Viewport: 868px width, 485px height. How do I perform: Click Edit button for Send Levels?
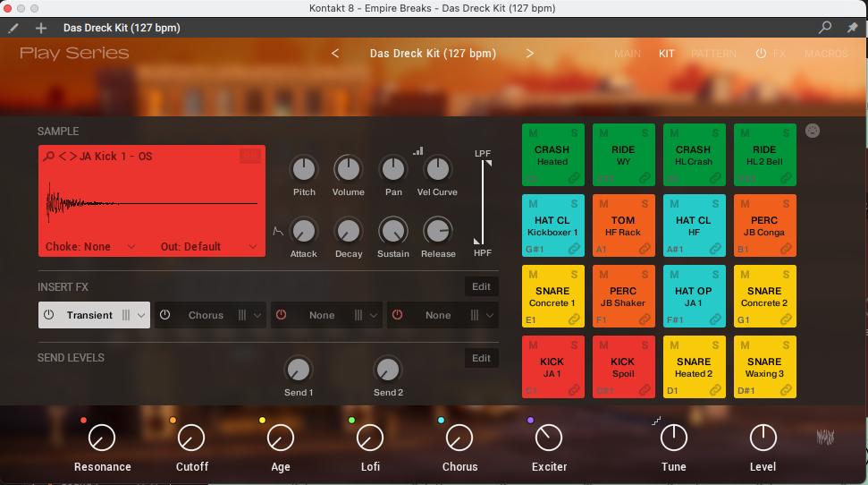point(481,358)
